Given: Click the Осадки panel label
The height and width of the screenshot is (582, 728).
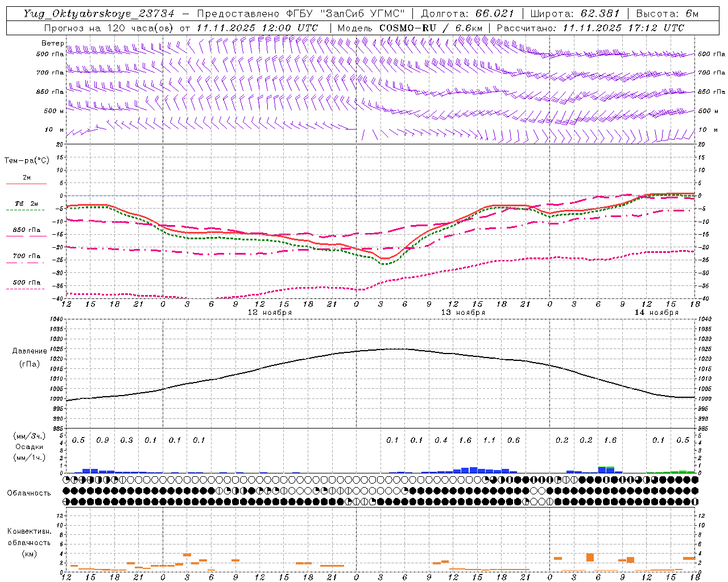Looking at the screenshot, I should [x=29, y=447].
